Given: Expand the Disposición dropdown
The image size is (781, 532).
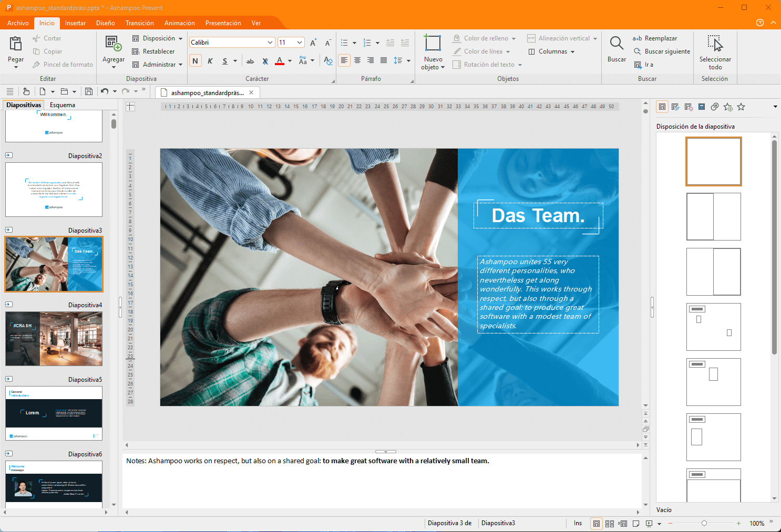Looking at the screenshot, I should 180,38.
